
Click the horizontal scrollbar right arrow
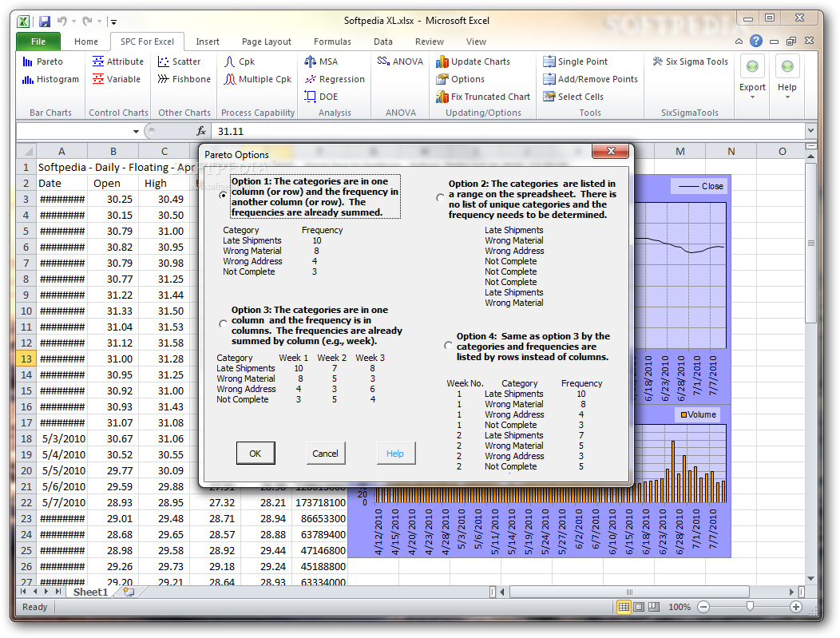[x=791, y=592]
